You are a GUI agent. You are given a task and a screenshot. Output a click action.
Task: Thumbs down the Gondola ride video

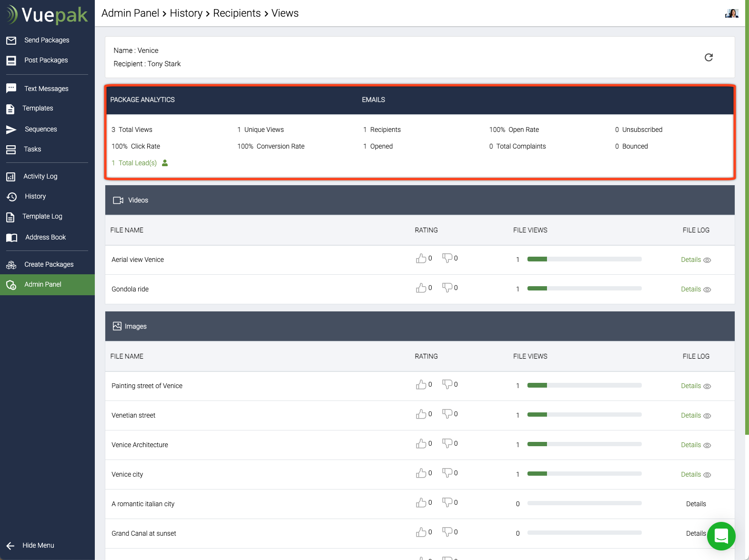[x=447, y=288]
